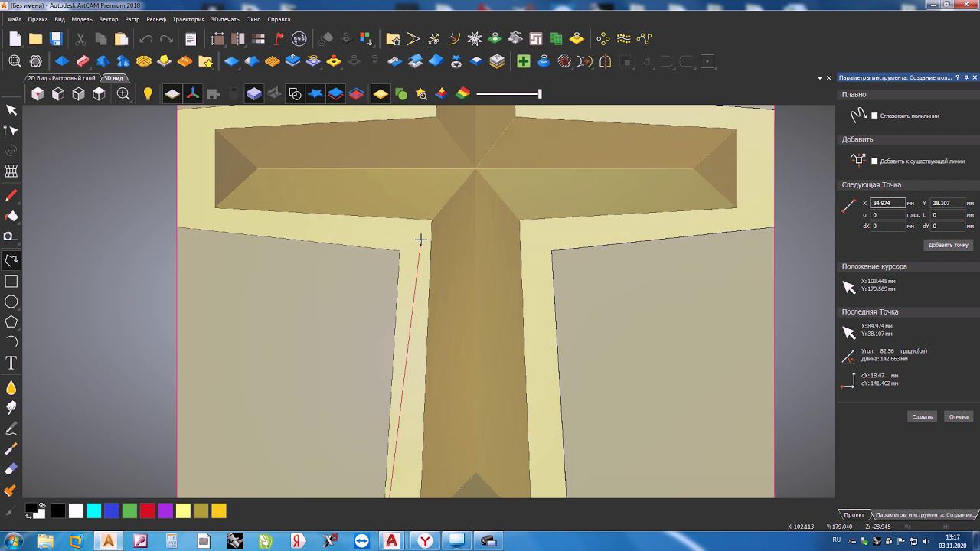Pick the purple colour swatch in the palette

coord(165,511)
